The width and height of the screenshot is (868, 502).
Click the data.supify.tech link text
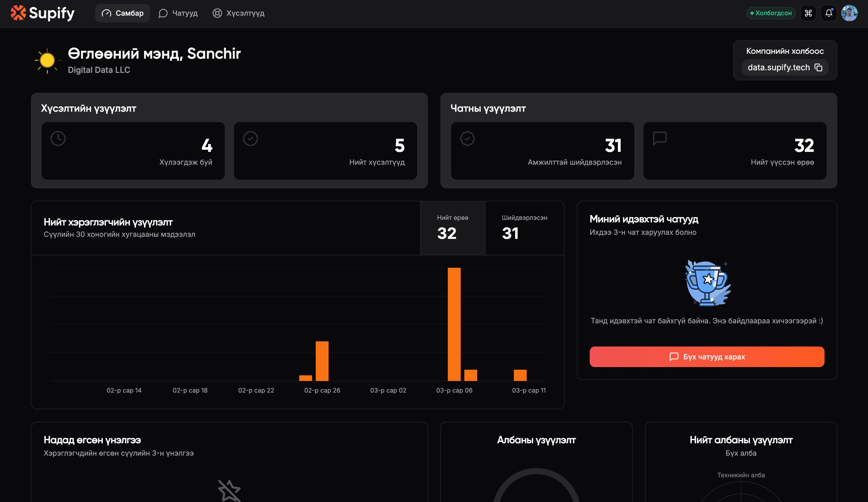tap(778, 67)
